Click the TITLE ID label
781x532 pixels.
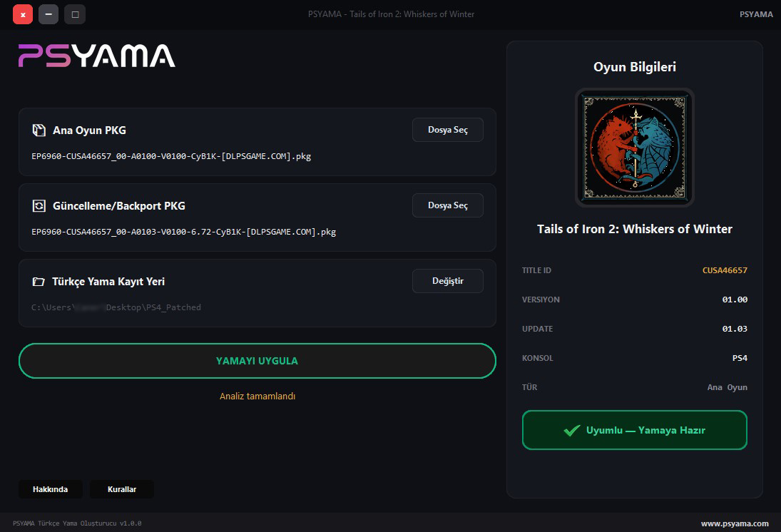[x=536, y=270]
